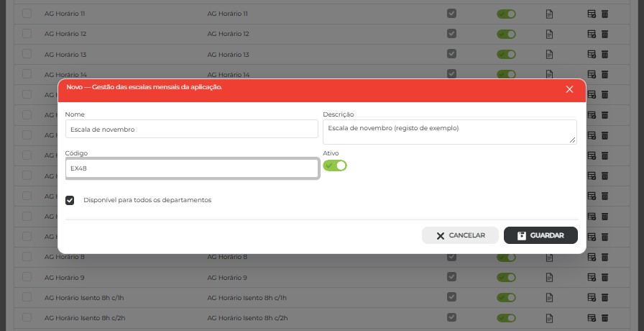The width and height of the screenshot is (644, 331).
Task: Delete AG Horário Isento 8h c/2h row
Action: point(604,318)
